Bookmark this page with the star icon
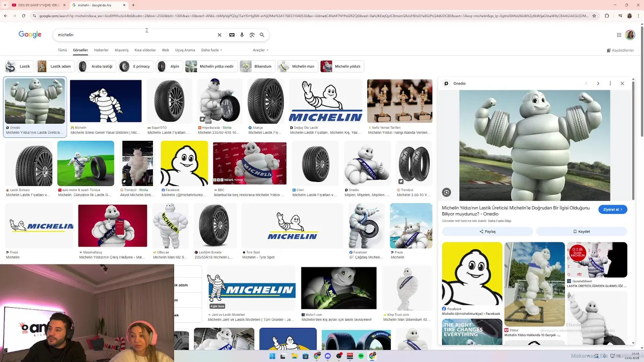This screenshot has width=644, height=362. 594,16
